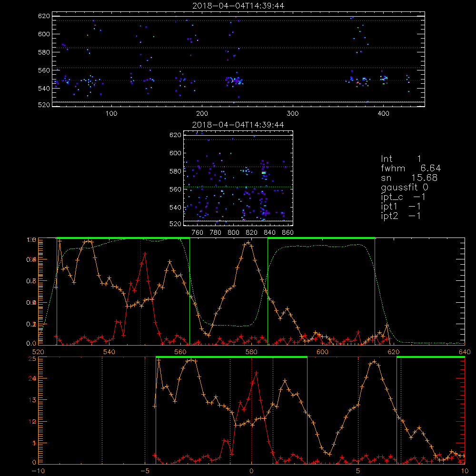The image size is (476, 476).
Task: Click y-axis tick label 560 on top plot
Action: [44, 70]
